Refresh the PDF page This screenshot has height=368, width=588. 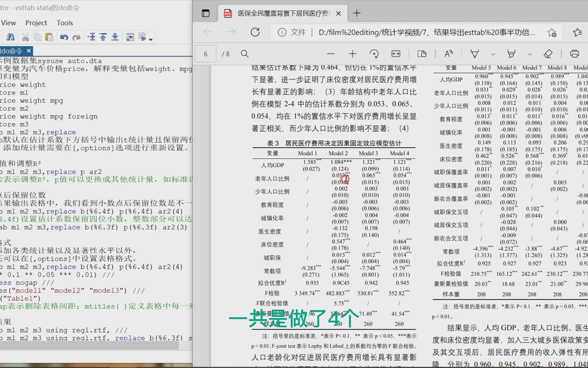(255, 32)
